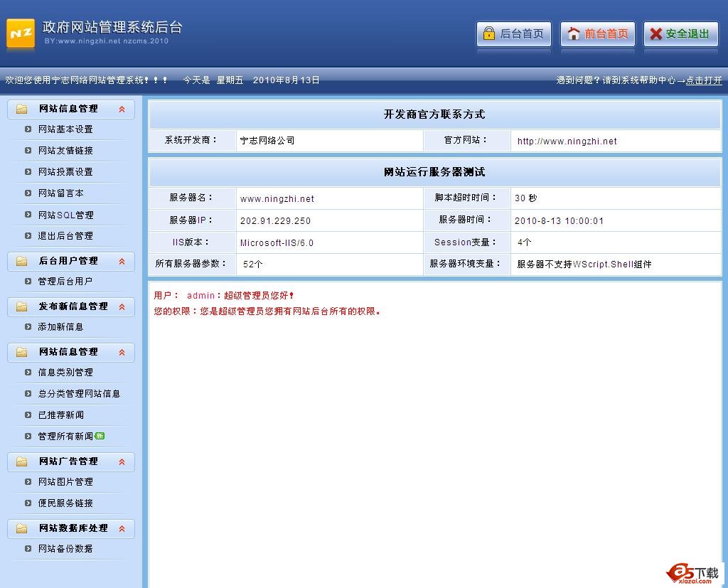Screen dimensions: 728x588
Task: Click the NZ logo icon in header
Action: click(21, 33)
